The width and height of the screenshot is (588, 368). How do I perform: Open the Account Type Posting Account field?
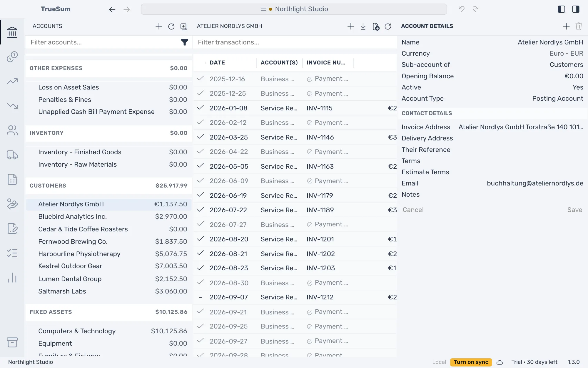492,99
